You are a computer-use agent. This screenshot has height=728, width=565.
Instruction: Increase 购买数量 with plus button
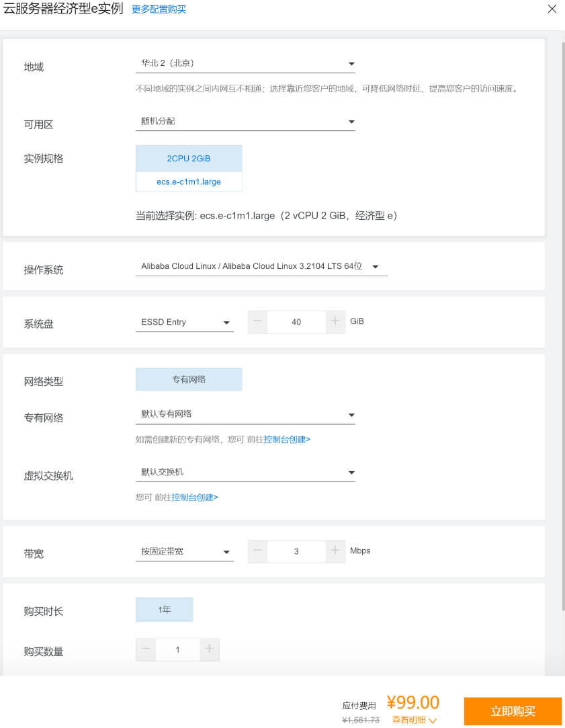tap(209, 649)
